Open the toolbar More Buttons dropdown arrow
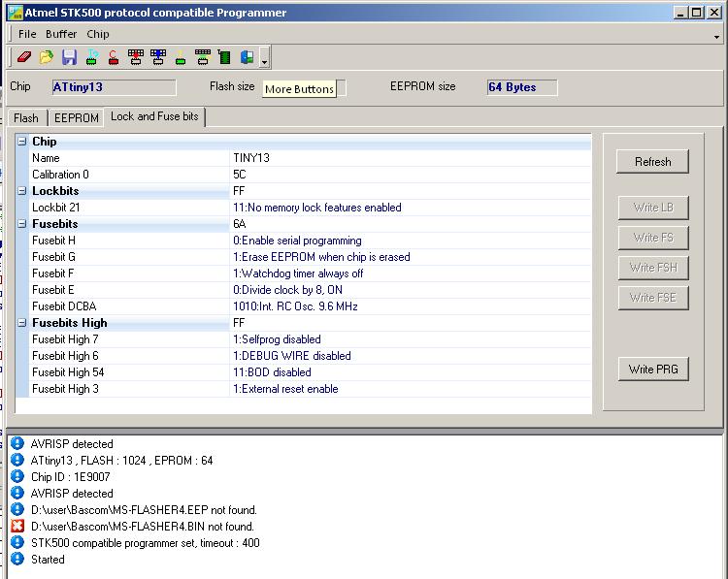Viewport: 728px width, 579px height. click(x=264, y=57)
